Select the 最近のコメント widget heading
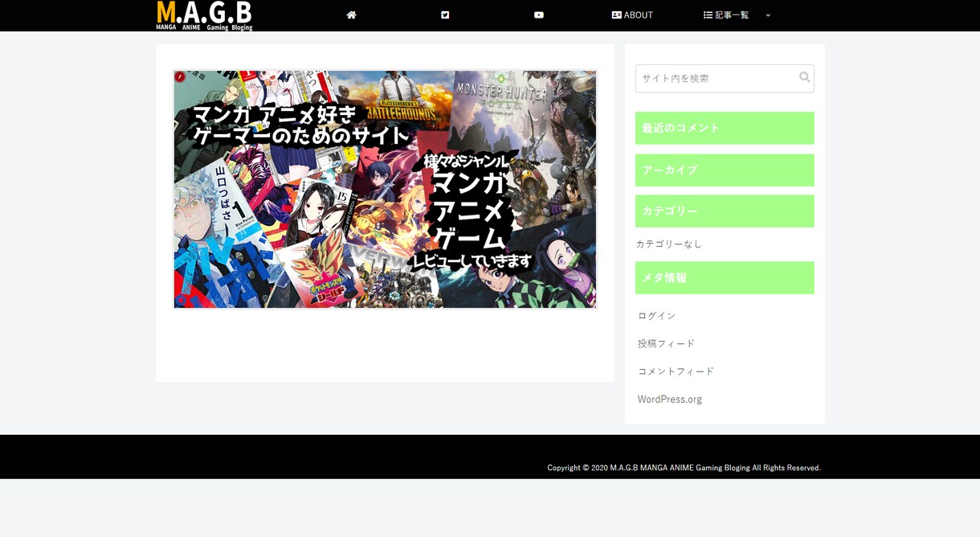 725,128
